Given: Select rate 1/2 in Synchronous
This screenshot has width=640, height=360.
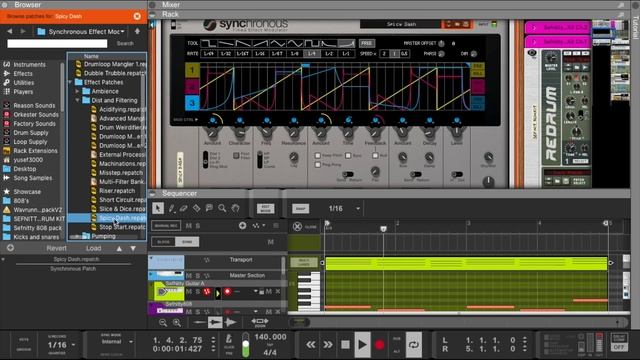Looking at the screenshot, I should (329, 54).
